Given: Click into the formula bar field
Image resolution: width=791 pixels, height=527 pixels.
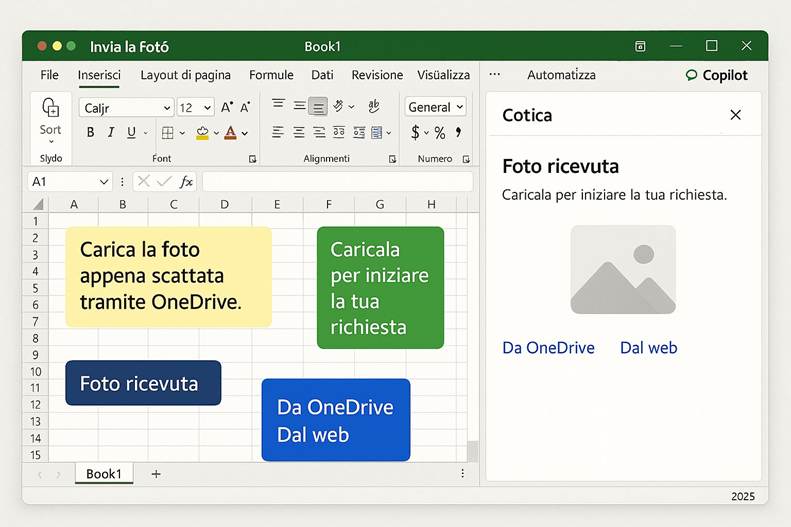Looking at the screenshot, I should [337, 182].
